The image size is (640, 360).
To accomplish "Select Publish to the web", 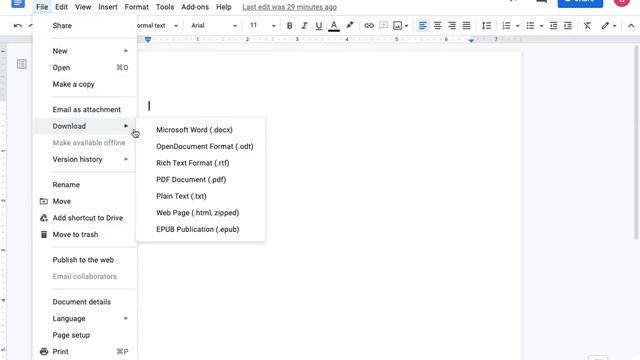I will [x=85, y=260].
